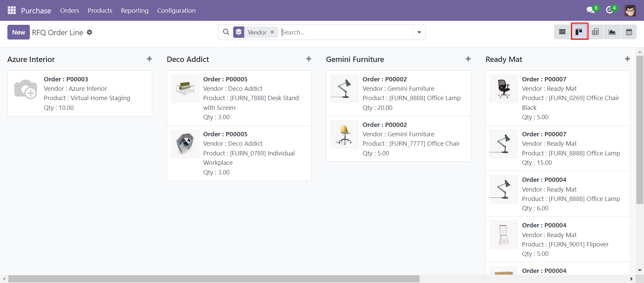644x283 pixels.
Task: Click Qty : 20.00 on Gemini card
Action: [x=377, y=108]
